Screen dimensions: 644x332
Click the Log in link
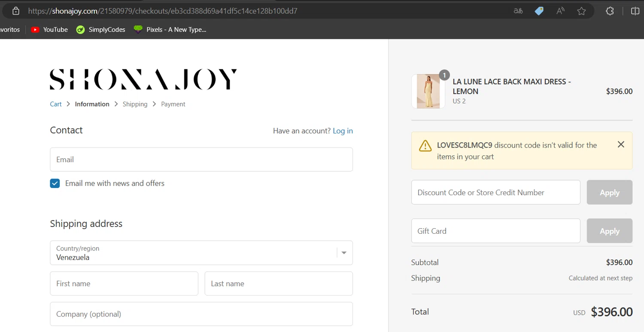pos(343,131)
